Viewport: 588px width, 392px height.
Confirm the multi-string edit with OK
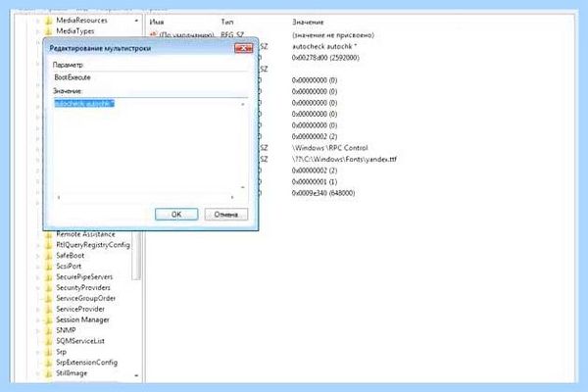176,215
